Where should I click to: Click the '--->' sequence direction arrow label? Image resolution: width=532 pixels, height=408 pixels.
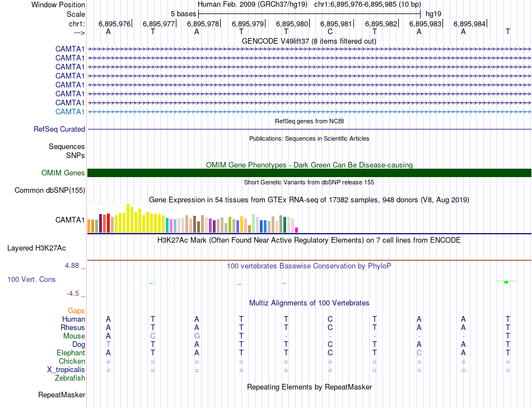click(x=79, y=33)
